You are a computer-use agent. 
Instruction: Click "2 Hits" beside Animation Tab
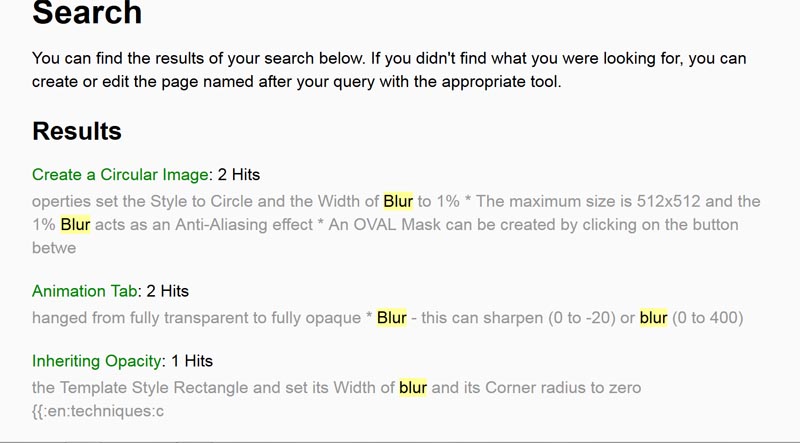165,291
